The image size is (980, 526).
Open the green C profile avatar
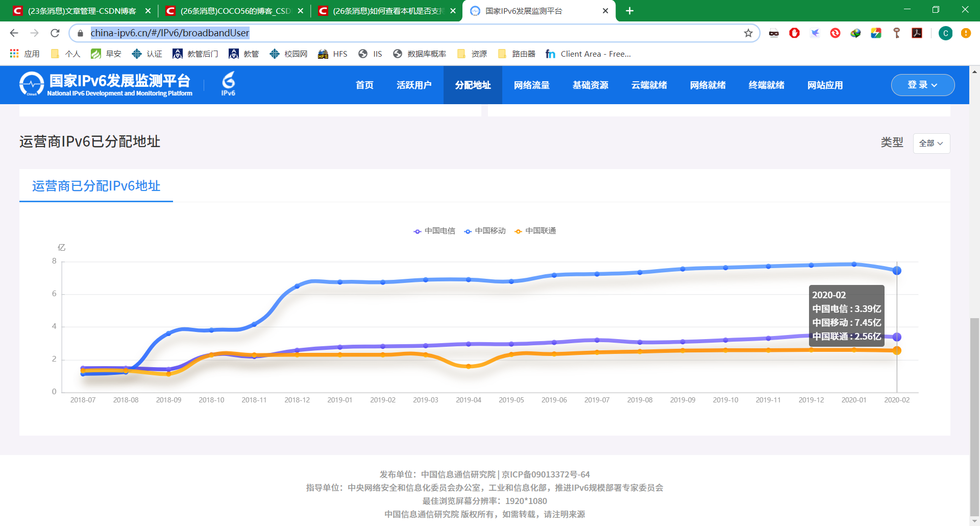pos(945,33)
